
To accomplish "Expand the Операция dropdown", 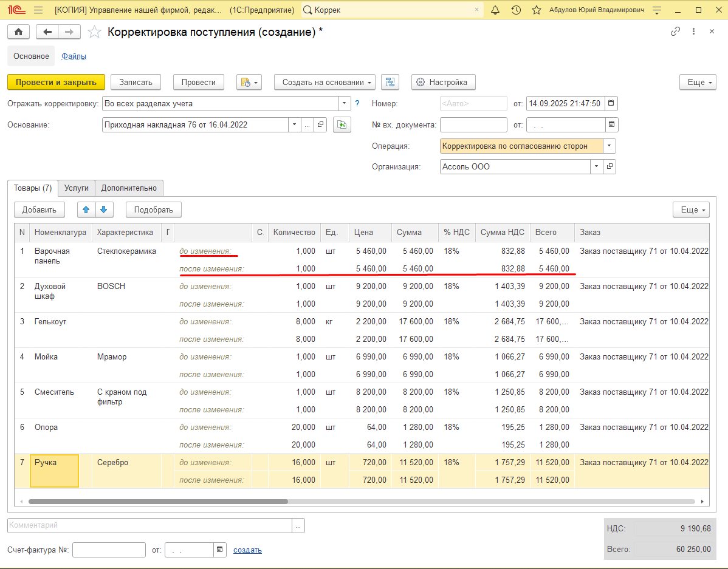I will pos(609,146).
